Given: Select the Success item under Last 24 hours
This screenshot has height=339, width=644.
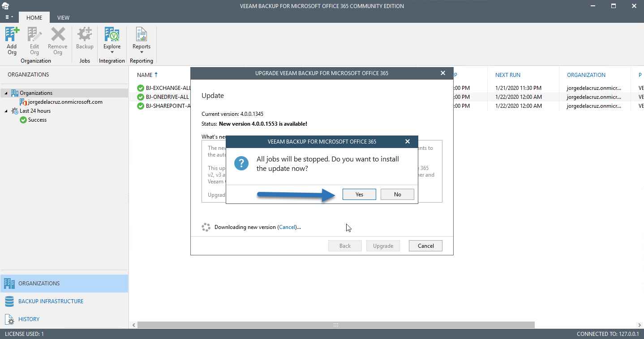Looking at the screenshot, I should tap(37, 120).
